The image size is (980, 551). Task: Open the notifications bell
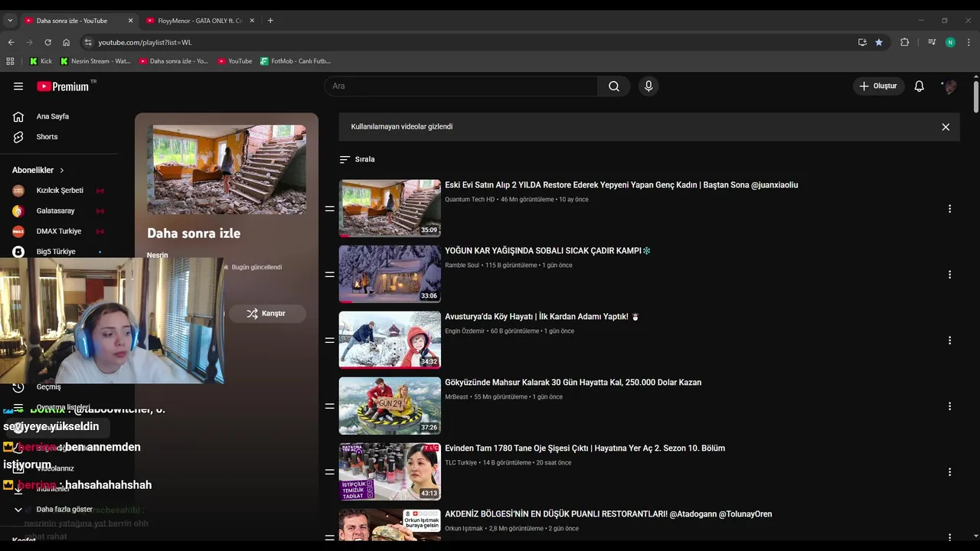920,86
